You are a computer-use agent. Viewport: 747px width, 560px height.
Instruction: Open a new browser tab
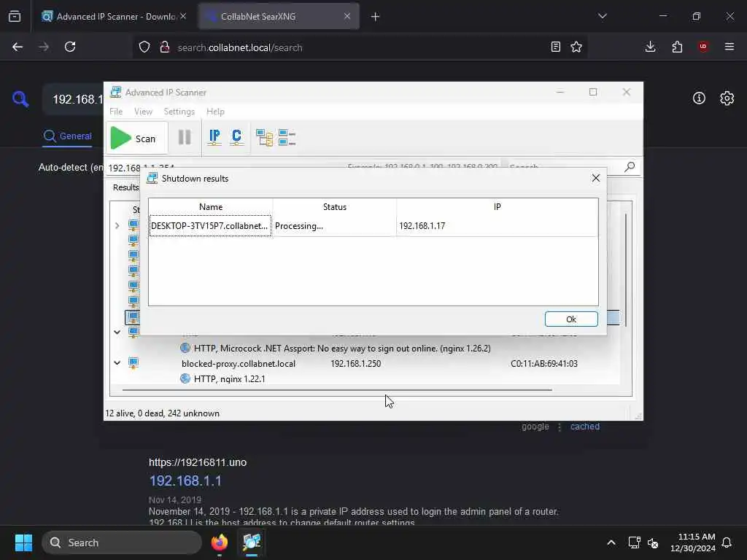click(x=375, y=17)
